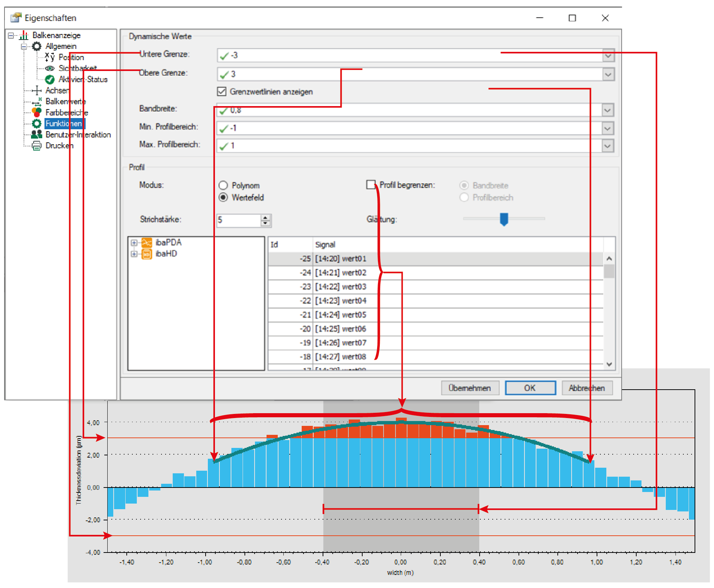The height and width of the screenshot is (588, 714).
Task: Click the Glättung slider handle
Action: 504,219
